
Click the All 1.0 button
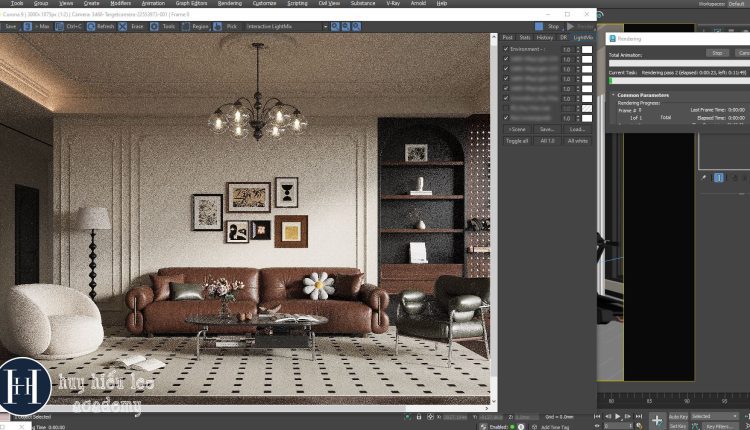pyautogui.click(x=547, y=141)
